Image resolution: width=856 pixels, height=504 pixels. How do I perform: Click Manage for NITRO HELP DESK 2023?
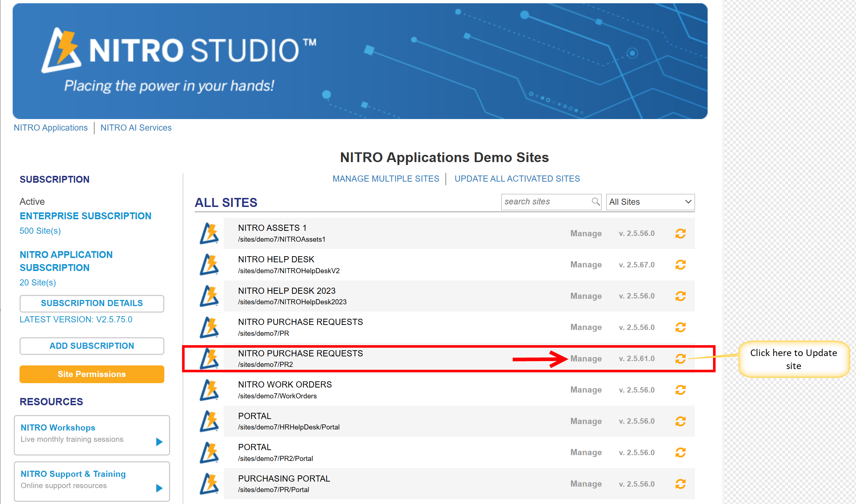(586, 296)
